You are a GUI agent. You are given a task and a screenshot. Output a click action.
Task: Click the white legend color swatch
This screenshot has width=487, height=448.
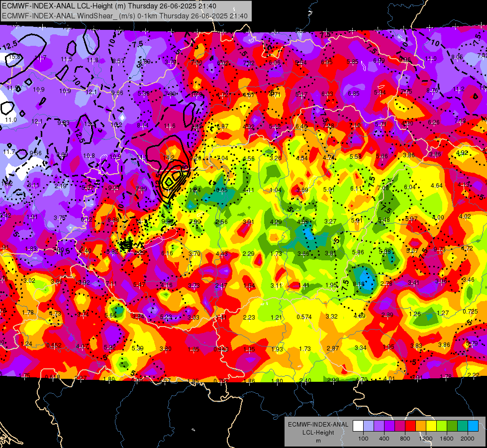pyautogui.click(x=358, y=426)
